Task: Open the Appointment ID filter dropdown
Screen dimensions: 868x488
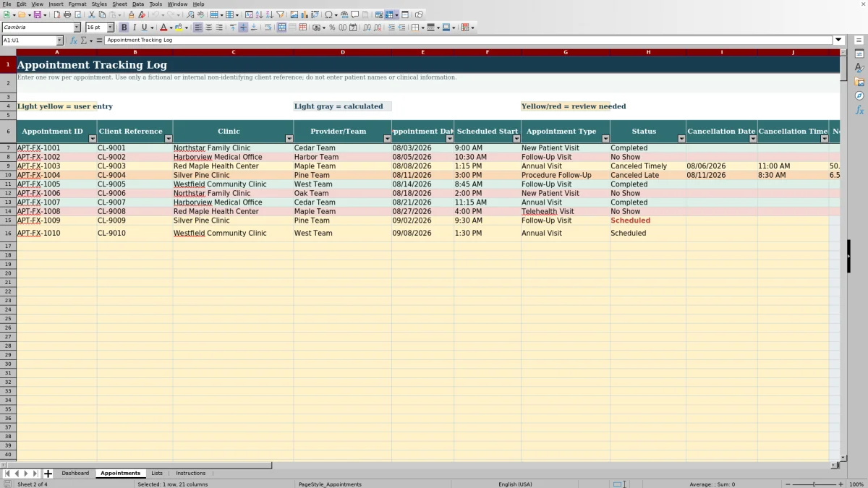Action: coord(92,139)
